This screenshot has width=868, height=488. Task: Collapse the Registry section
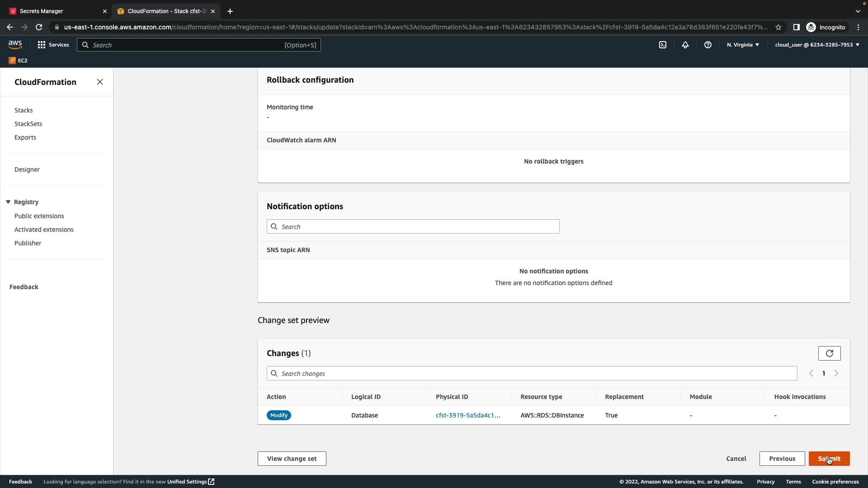pyautogui.click(x=8, y=202)
